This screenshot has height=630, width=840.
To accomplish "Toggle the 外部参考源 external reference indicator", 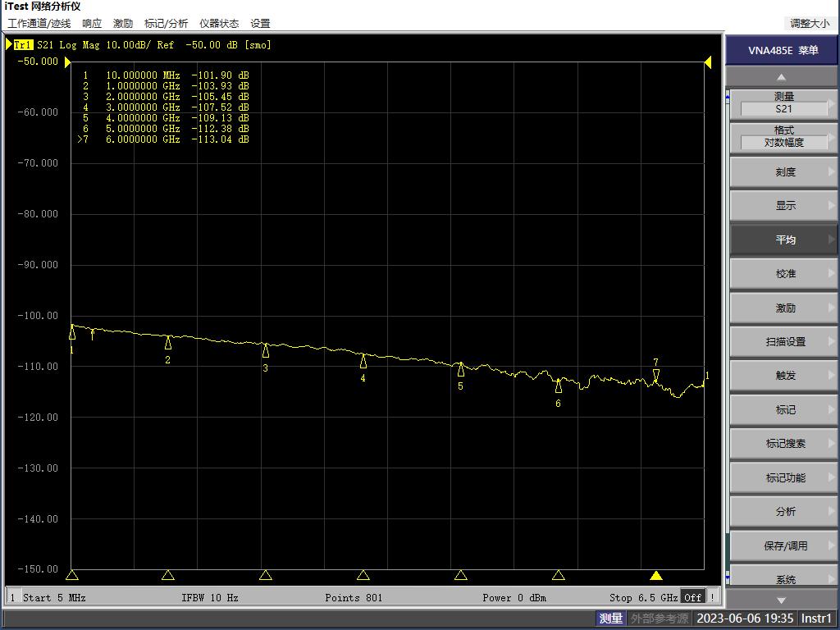I will tap(659, 619).
